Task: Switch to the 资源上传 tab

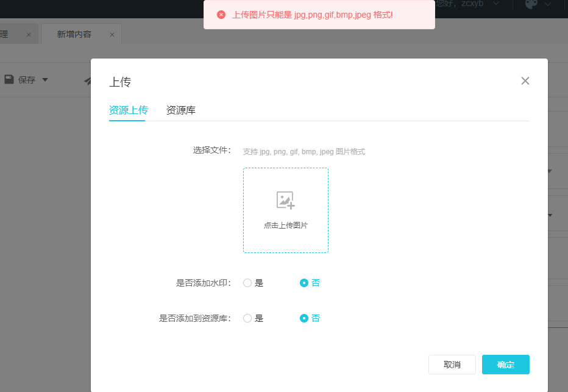Action: 128,110
